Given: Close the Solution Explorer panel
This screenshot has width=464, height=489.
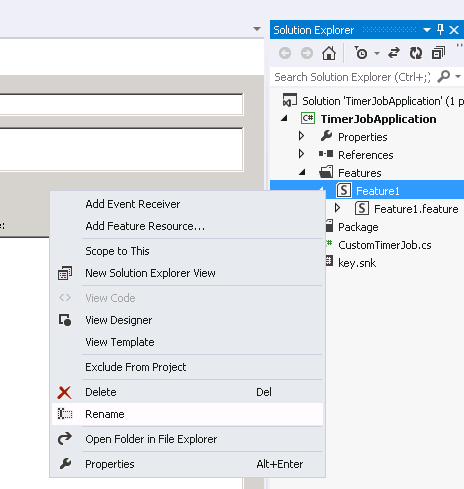Looking at the screenshot, I should click(454, 30).
